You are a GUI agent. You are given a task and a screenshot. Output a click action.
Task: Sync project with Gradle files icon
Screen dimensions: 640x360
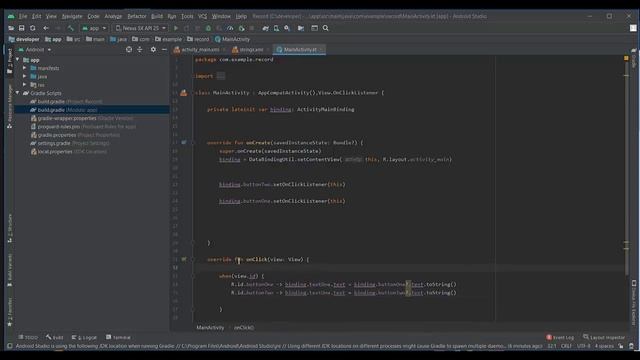click(266, 28)
